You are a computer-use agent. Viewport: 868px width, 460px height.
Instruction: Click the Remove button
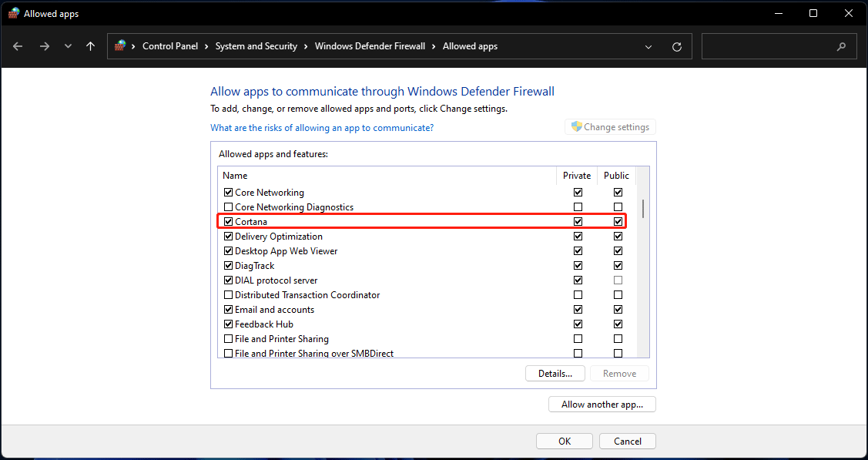[619, 374]
